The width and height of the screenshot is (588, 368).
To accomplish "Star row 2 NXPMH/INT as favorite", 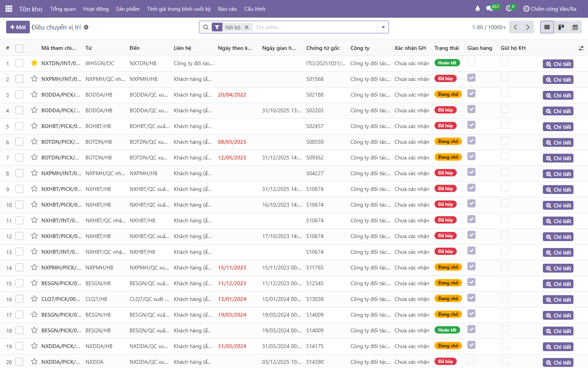I will tap(34, 79).
